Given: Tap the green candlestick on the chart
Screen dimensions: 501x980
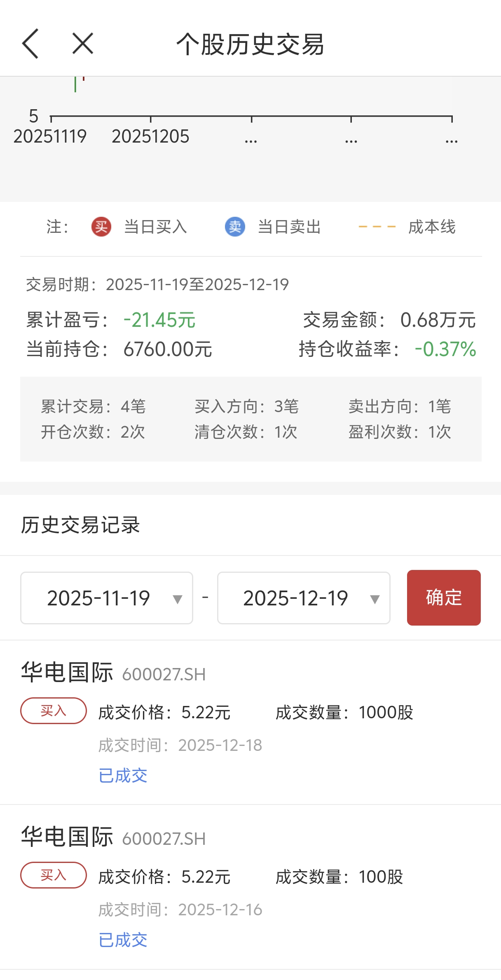Looking at the screenshot, I should (75, 84).
